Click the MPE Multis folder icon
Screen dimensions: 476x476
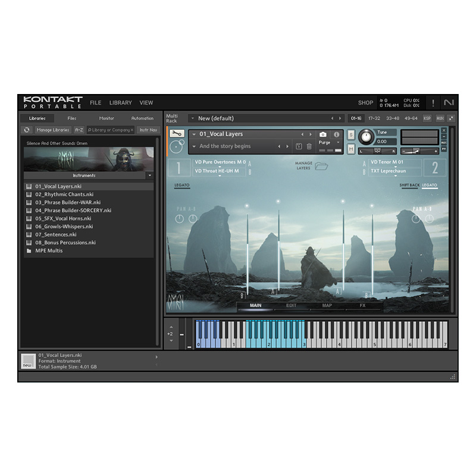[x=29, y=250]
